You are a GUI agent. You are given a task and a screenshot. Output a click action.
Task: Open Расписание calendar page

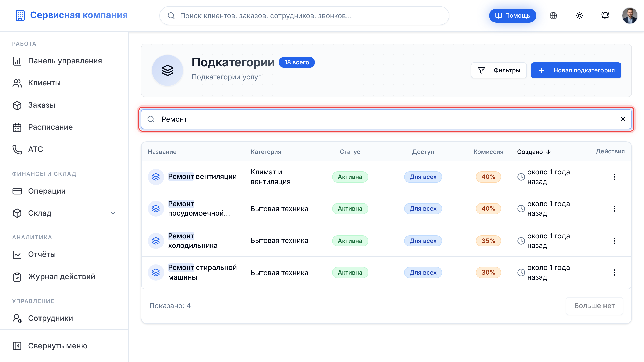pos(64,127)
